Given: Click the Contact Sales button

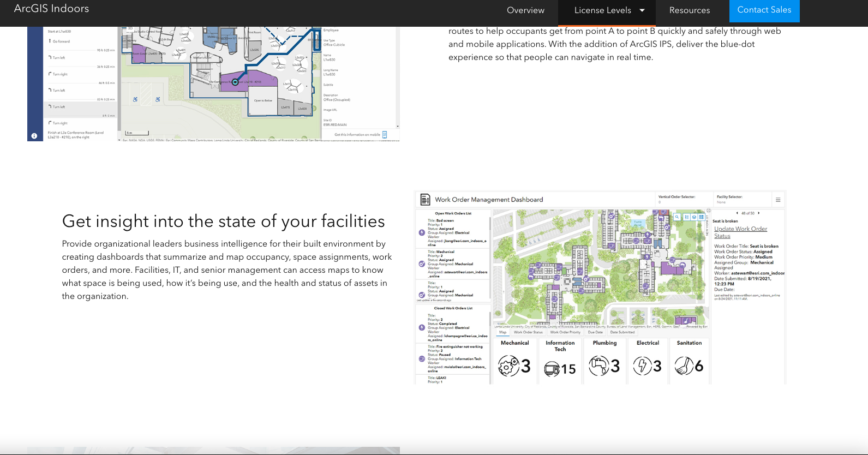Looking at the screenshot, I should click(764, 10).
